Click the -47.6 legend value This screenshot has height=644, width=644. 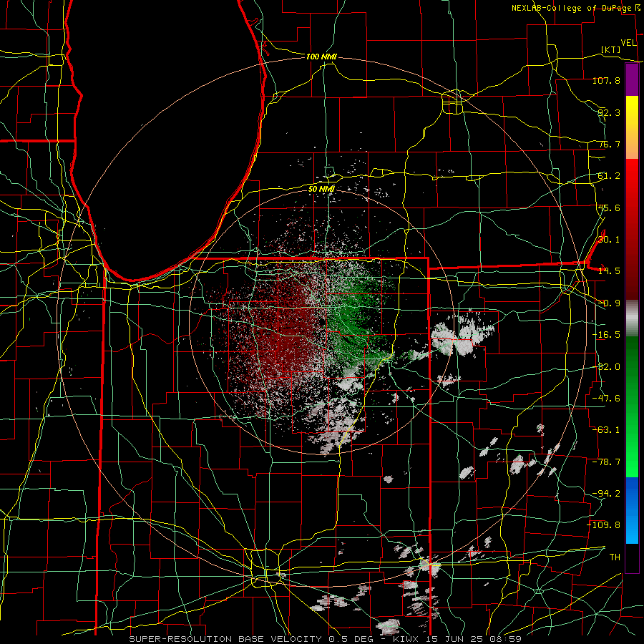(606, 399)
